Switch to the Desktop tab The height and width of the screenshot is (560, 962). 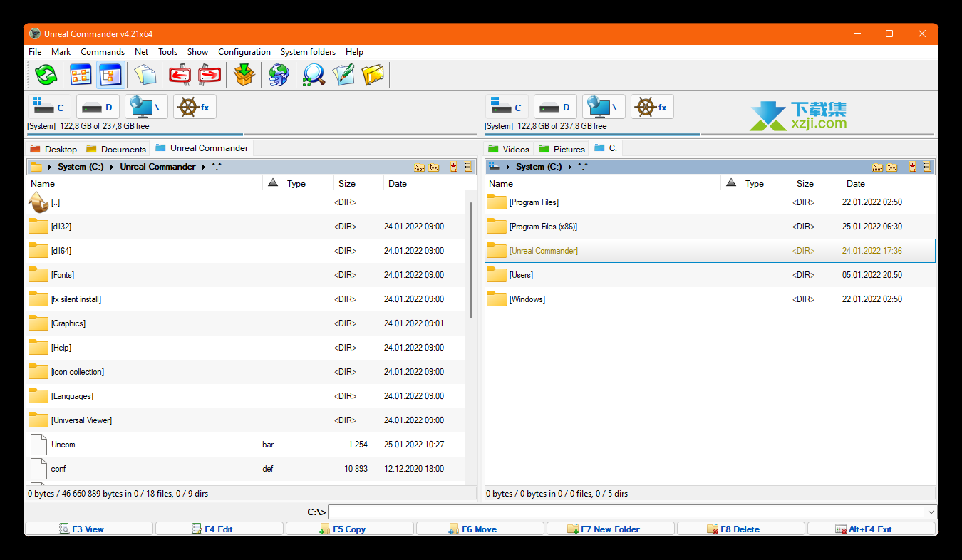pyautogui.click(x=53, y=149)
